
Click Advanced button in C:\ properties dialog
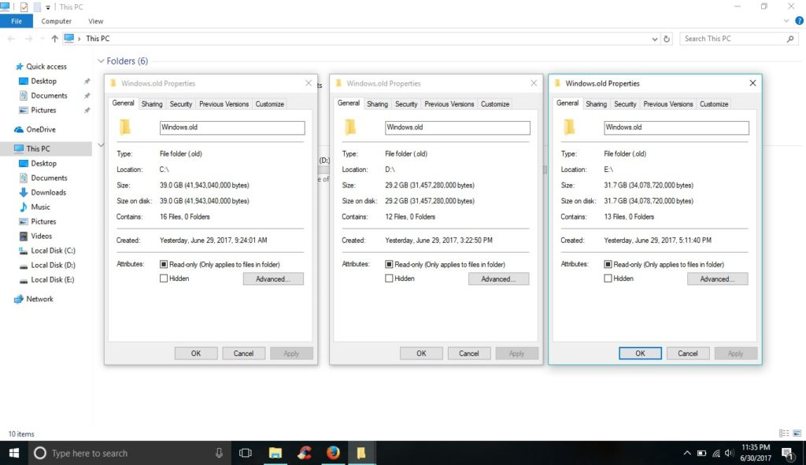273,279
